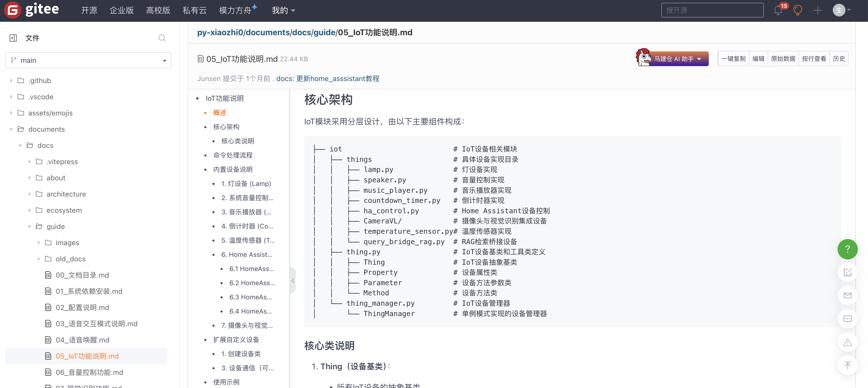Click the 原始数据 button
Viewport: 868px width, 388px height.
783,59
